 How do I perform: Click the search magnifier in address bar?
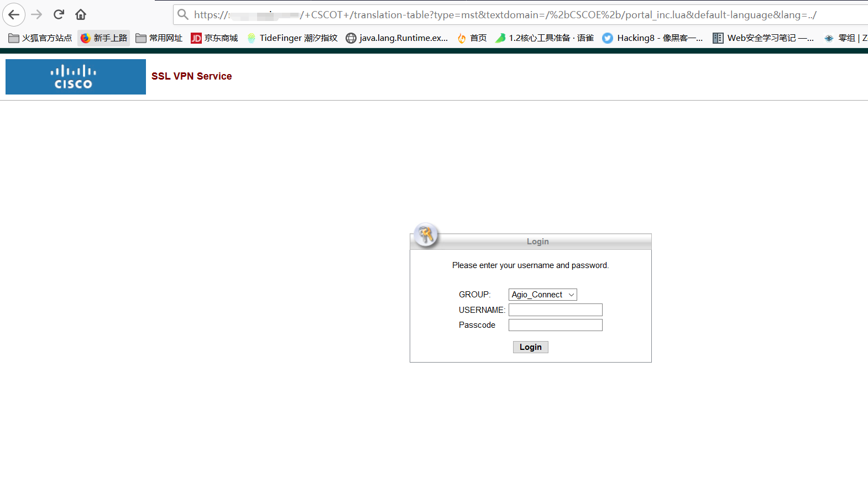(x=183, y=14)
